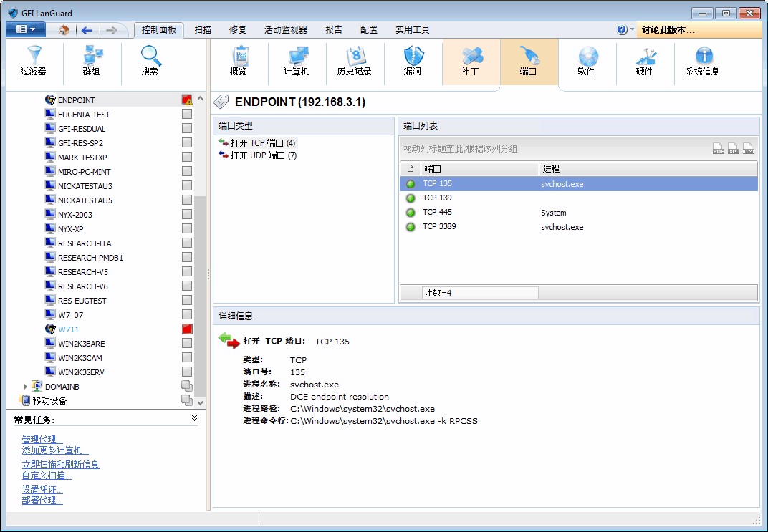This screenshot has height=532, width=768.
Task: Select the TCP 445 row
Action: (x=579, y=213)
